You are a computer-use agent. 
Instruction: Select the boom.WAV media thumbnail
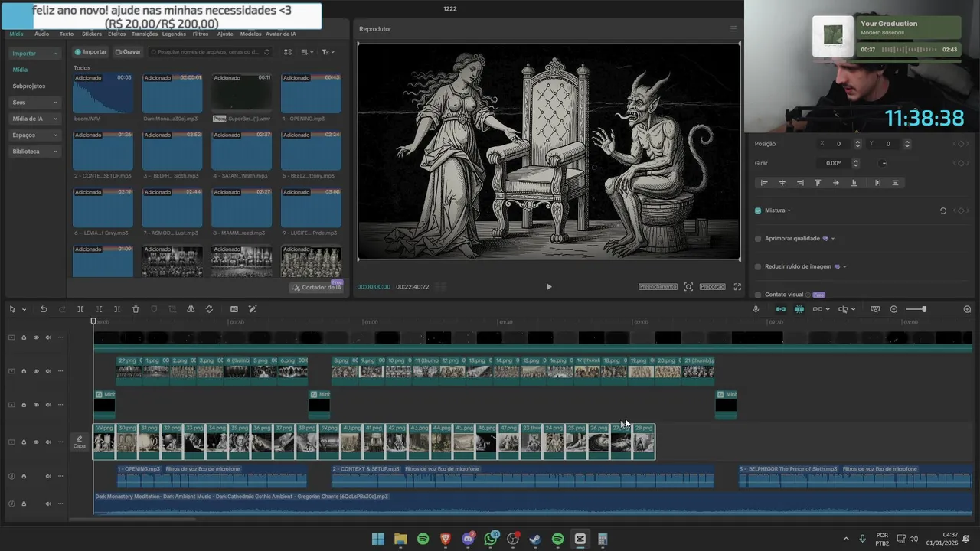(103, 93)
